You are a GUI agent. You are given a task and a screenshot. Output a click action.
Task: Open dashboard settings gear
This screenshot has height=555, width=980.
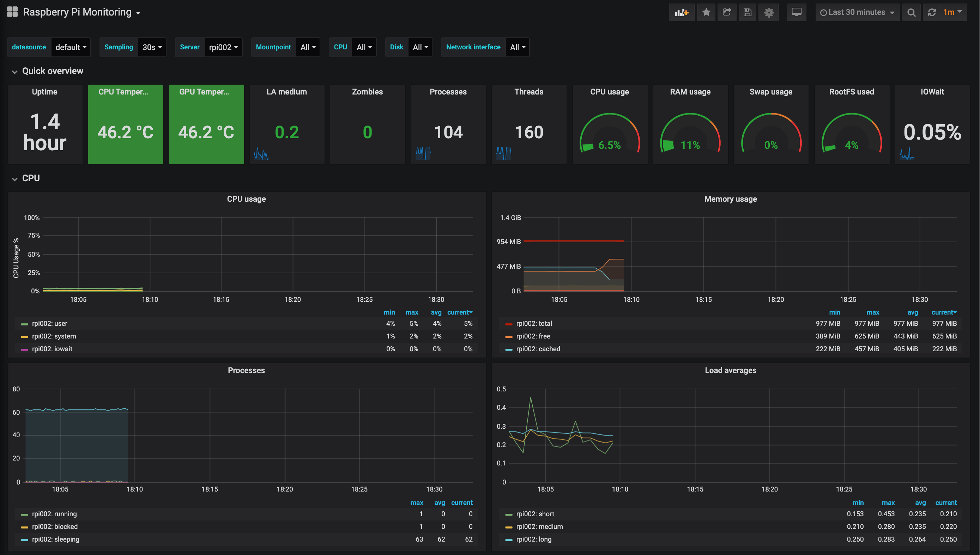pyautogui.click(x=769, y=13)
